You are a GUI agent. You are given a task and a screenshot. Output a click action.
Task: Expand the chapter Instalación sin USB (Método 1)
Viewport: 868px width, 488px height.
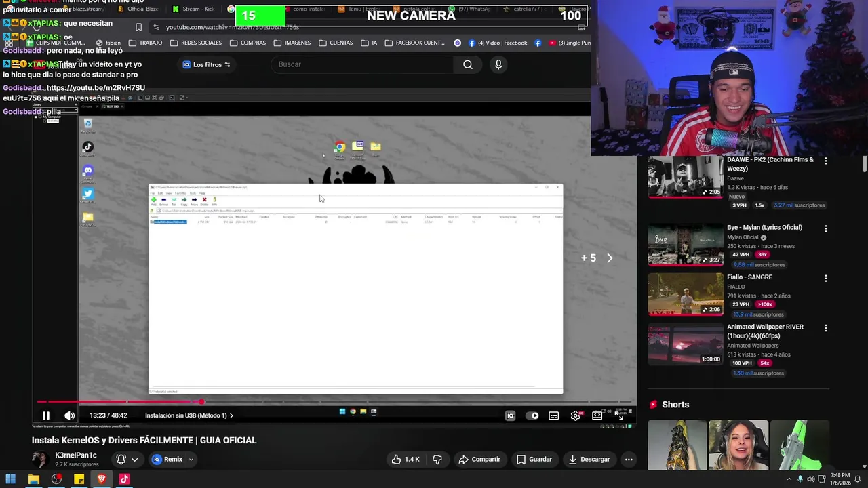(189, 415)
